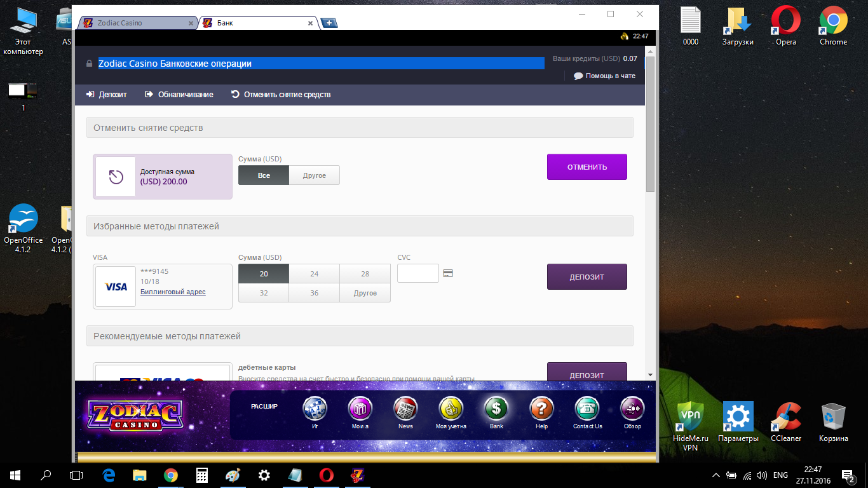The width and height of the screenshot is (868, 488).
Task: Open Zodiac Casino app on taskbar
Action: tap(358, 475)
